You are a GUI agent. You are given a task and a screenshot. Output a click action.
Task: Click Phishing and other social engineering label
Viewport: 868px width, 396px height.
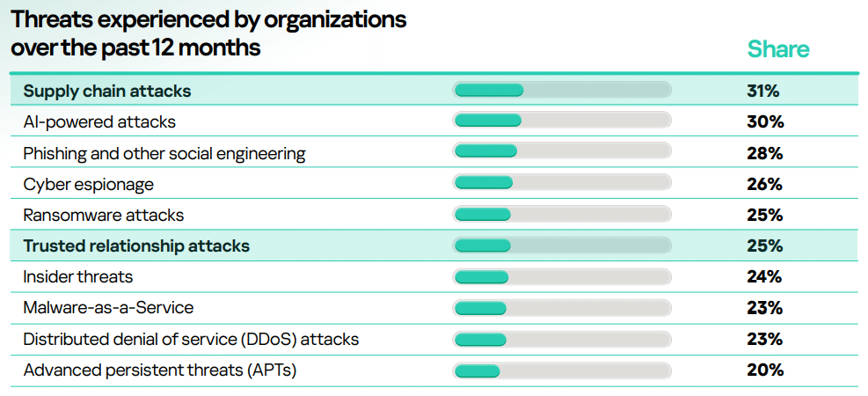click(x=164, y=153)
